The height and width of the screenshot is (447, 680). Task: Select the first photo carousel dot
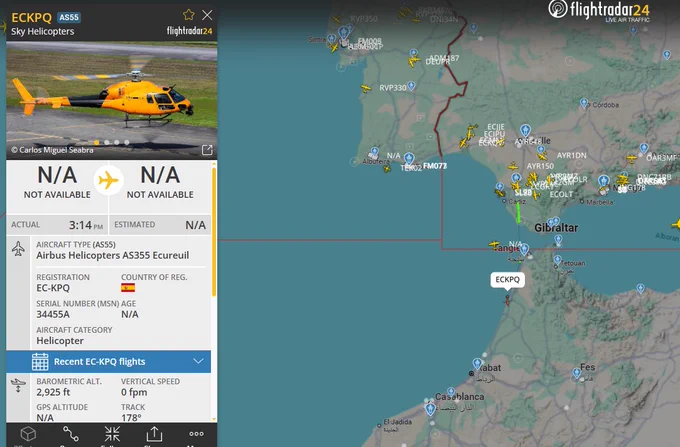coord(97,142)
